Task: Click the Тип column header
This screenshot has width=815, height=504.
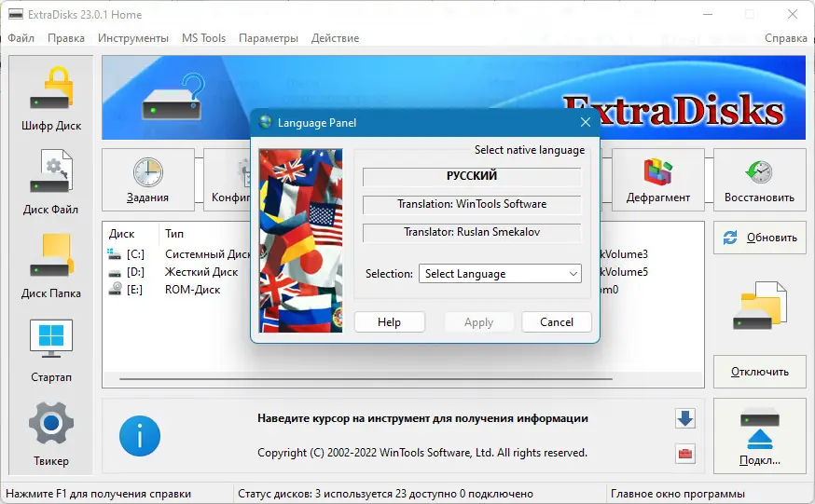Action: click(174, 234)
